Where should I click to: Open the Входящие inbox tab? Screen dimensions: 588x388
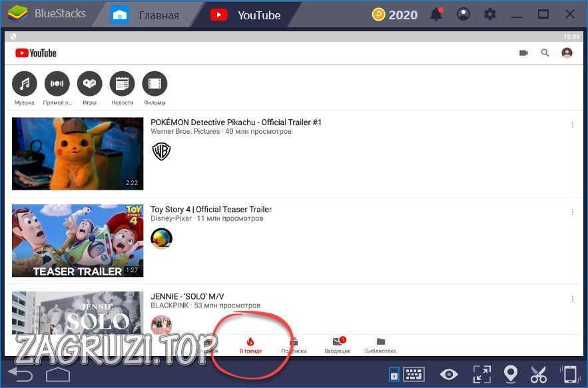tap(338, 345)
